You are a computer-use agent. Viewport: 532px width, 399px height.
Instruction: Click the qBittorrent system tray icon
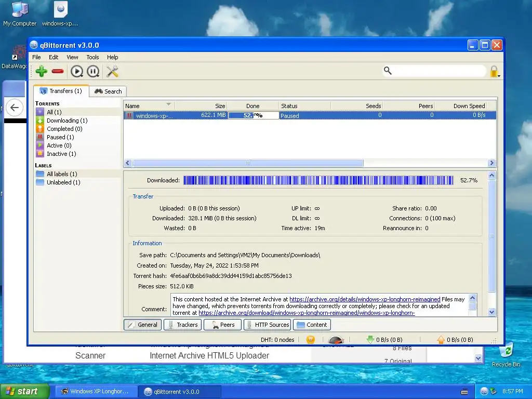tap(484, 391)
